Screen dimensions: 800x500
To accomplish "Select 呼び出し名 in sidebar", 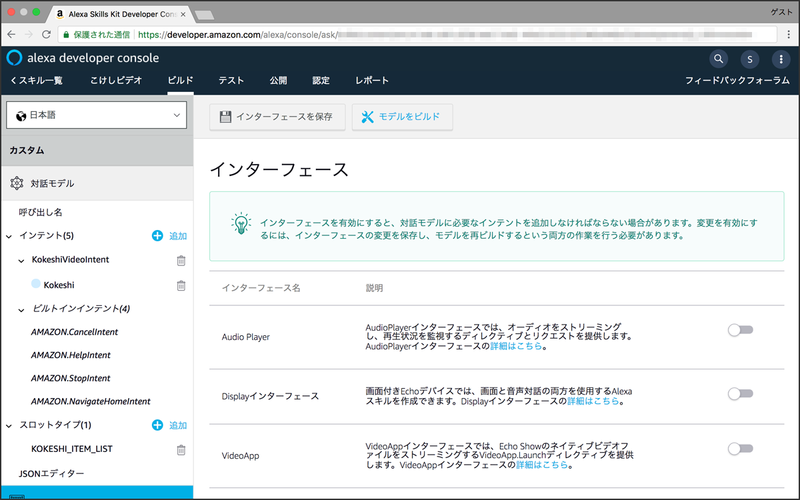I will pyautogui.click(x=40, y=212).
